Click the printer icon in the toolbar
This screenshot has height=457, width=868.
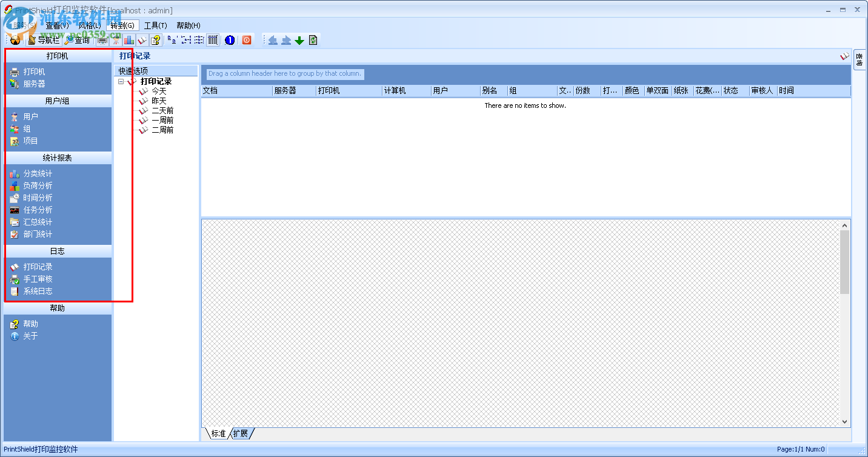tap(102, 40)
